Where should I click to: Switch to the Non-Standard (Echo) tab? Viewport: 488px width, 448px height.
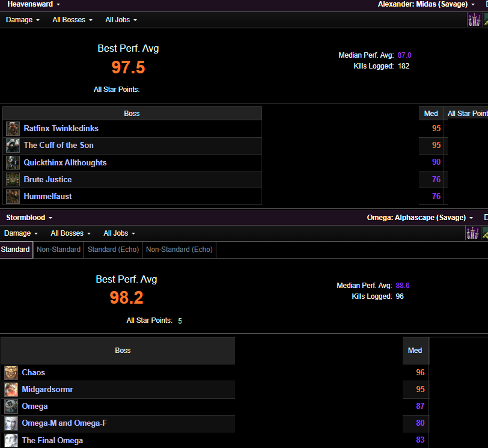click(x=179, y=250)
